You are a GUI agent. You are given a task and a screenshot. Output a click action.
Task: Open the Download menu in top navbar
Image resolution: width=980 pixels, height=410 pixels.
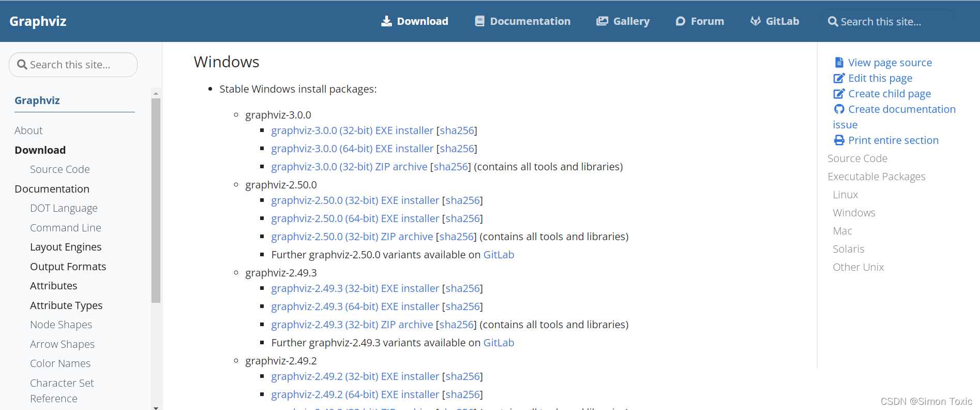(415, 21)
